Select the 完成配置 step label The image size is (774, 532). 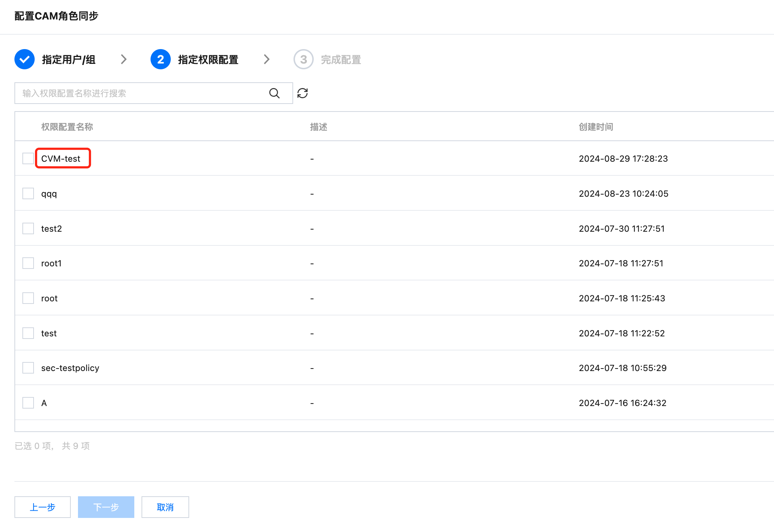pyautogui.click(x=341, y=60)
